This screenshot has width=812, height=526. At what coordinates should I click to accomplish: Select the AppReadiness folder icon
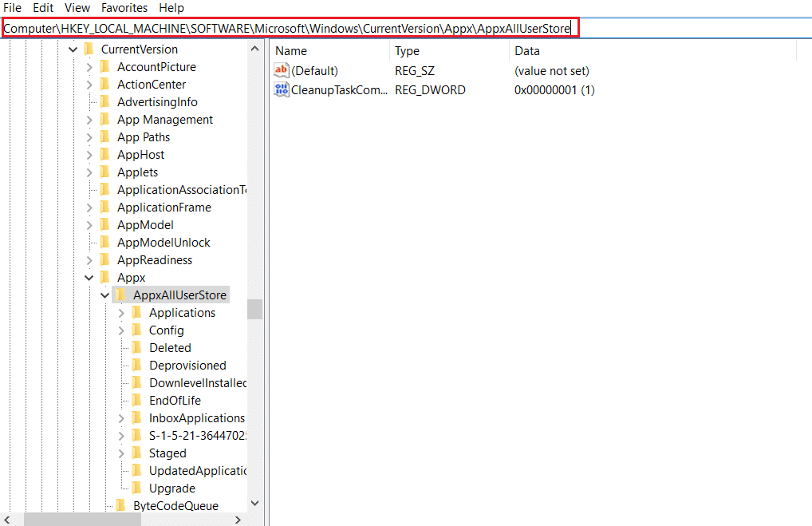105,260
